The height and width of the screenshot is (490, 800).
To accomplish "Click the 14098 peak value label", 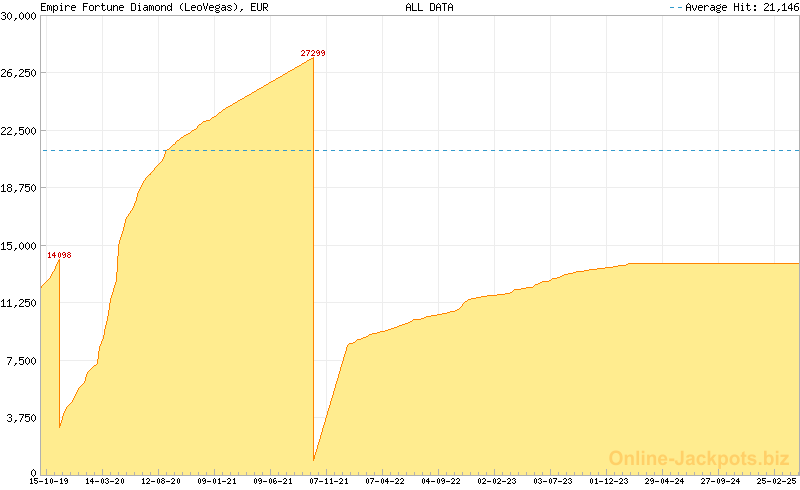I will coord(59,255).
